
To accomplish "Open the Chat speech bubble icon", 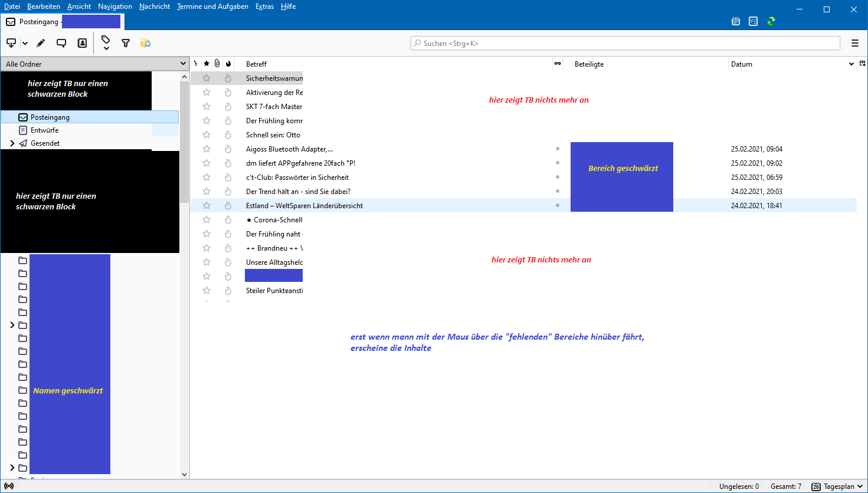I will coord(61,43).
